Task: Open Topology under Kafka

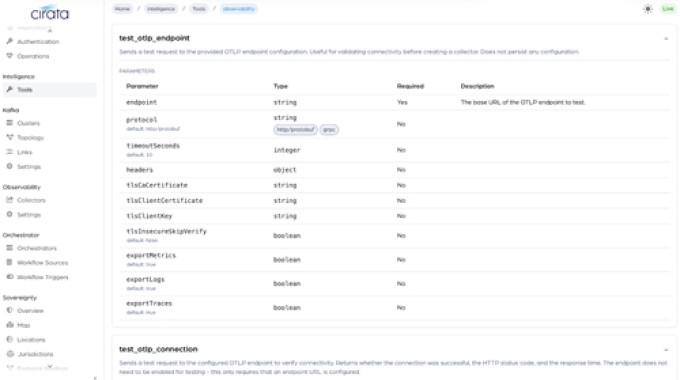Action: 30,138
